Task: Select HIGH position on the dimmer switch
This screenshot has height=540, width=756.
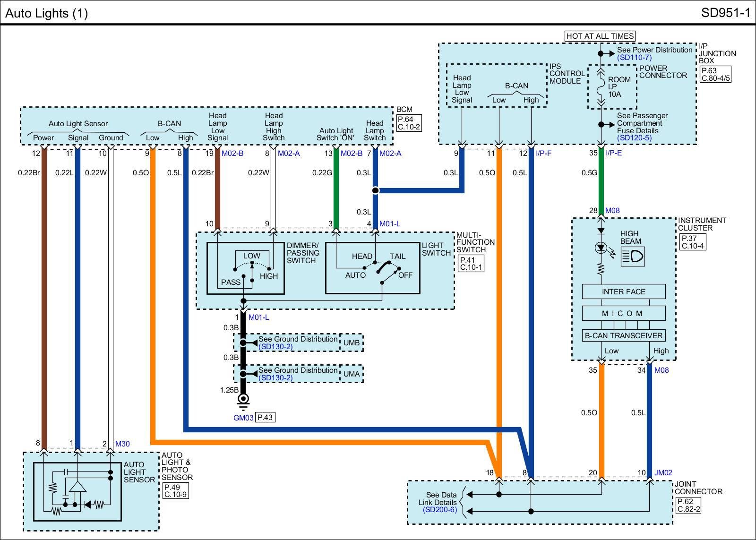Action: coord(268,276)
